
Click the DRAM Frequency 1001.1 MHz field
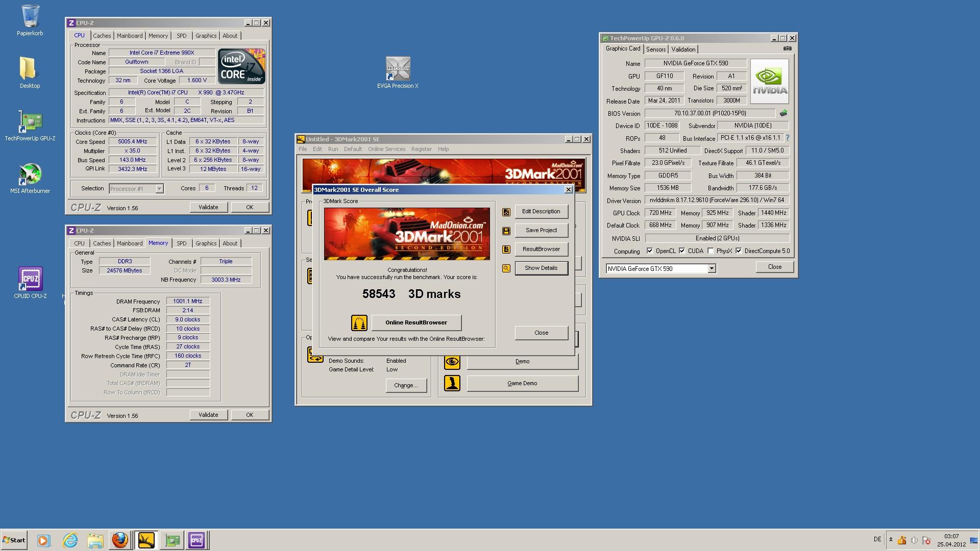[x=187, y=302]
